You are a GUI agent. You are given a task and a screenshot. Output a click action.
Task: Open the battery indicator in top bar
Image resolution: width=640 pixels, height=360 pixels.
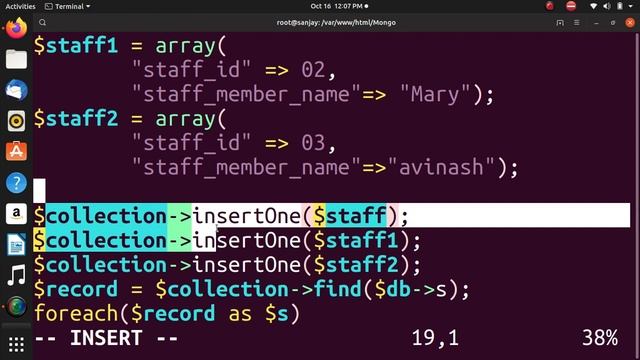tap(620, 6)
